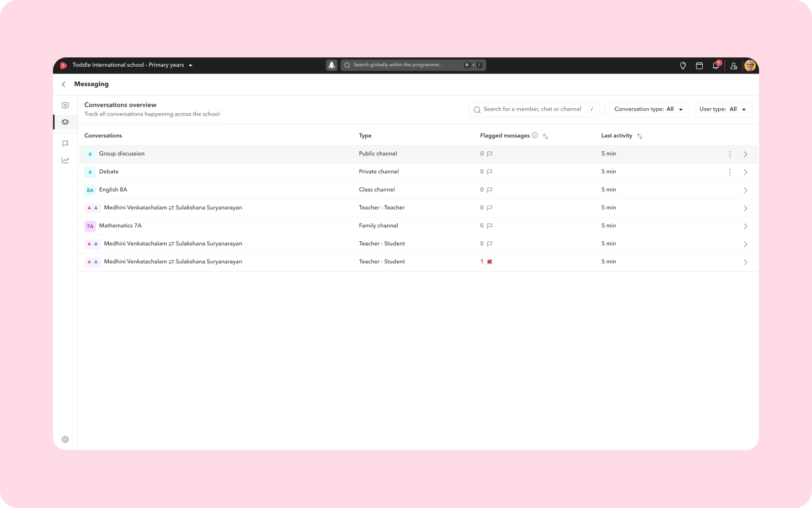Screen dimensions: 812x508
Task: Open flagged messages flag icon in sidebar
Action: [x=65, y=144]
